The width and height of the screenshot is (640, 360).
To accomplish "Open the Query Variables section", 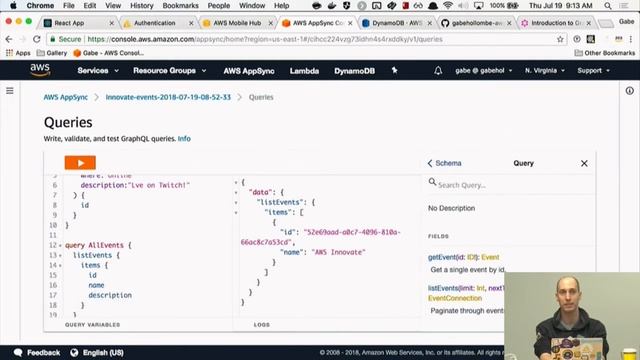I will (93, 325).
